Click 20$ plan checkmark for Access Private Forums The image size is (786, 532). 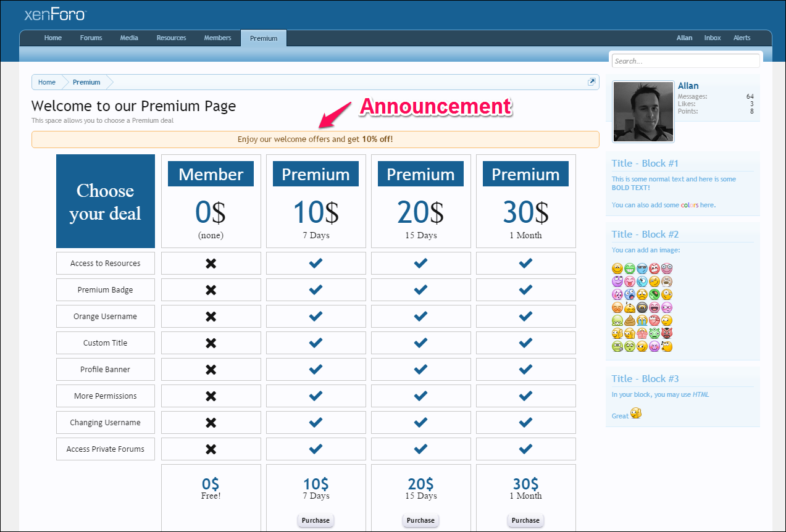(x=420, y=449)
